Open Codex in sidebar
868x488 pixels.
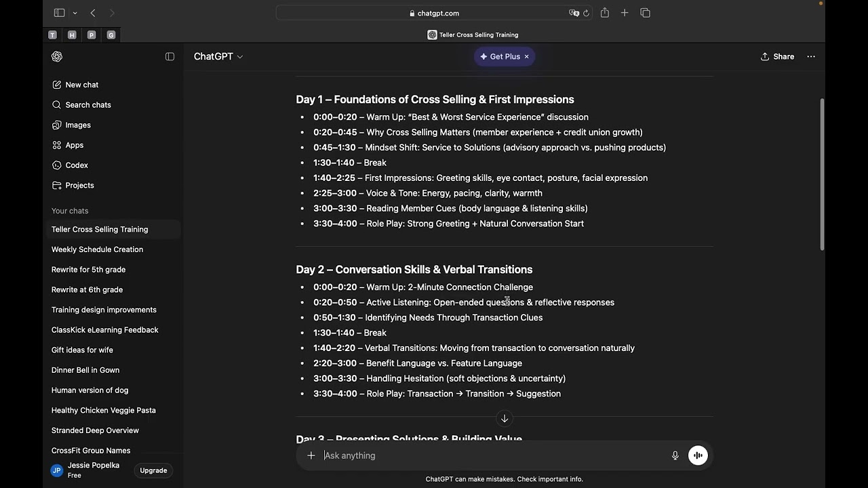pyautogui.click(x=69, y=165)
